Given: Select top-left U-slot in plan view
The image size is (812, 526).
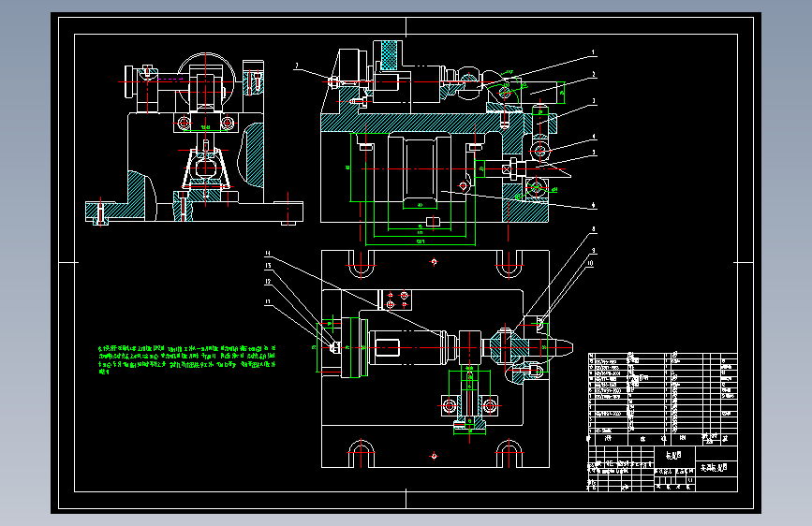Looking at the screenshot, I should (361, 264).
